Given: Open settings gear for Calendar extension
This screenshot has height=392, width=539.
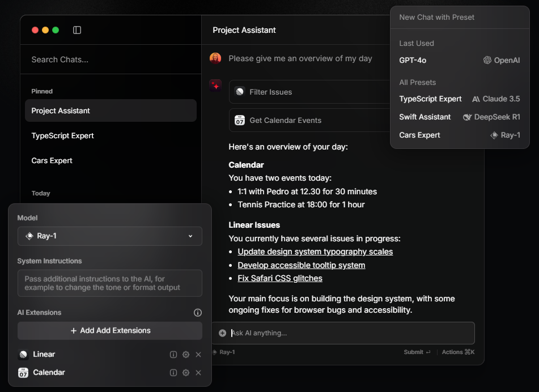Looking at the screenshot, I should coord(186,373).
